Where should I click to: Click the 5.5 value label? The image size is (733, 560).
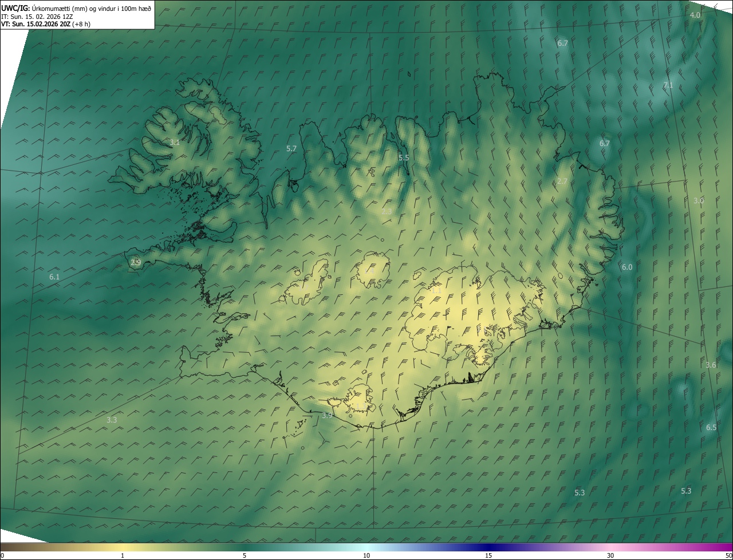[404, 157]
